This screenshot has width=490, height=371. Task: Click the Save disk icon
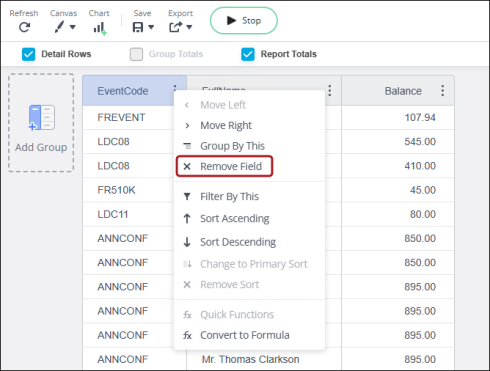click(x=138, y=27)
